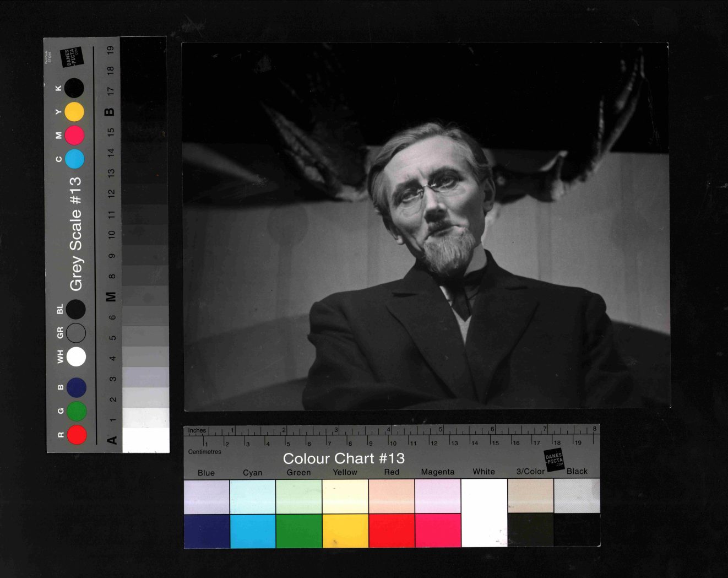Image resolution: width=728 pixels, height=578 pixels.
Task: Click the yellow circle labeled Y on Grey Scale
Action: coord(74,112)
